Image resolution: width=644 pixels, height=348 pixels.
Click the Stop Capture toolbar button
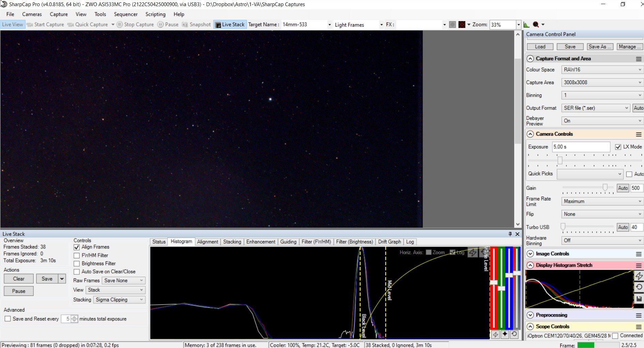[x=136, y=25]
